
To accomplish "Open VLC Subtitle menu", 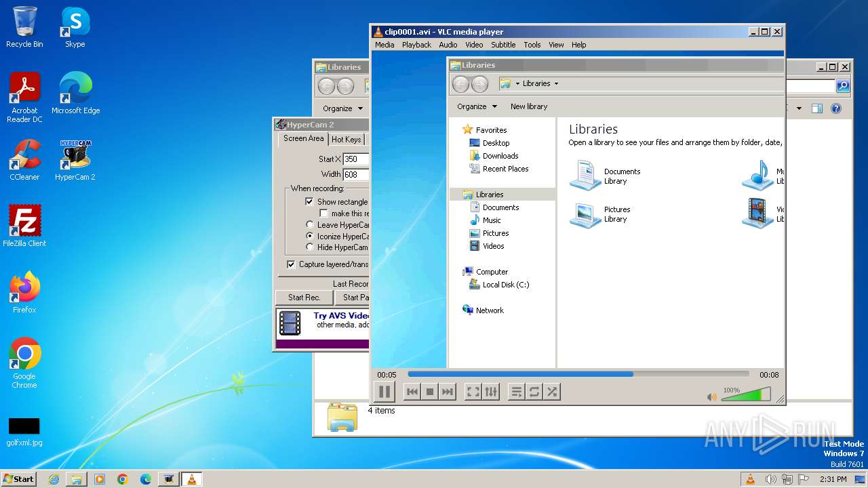I will pyautogui.click(x=503, y=45).
